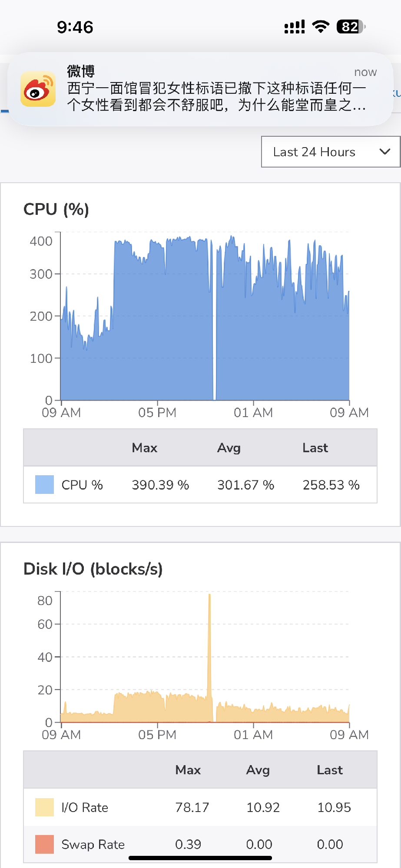401x868 pixels.
Task: Click the CPU chart dip near midnight
Action: point(215,391)
